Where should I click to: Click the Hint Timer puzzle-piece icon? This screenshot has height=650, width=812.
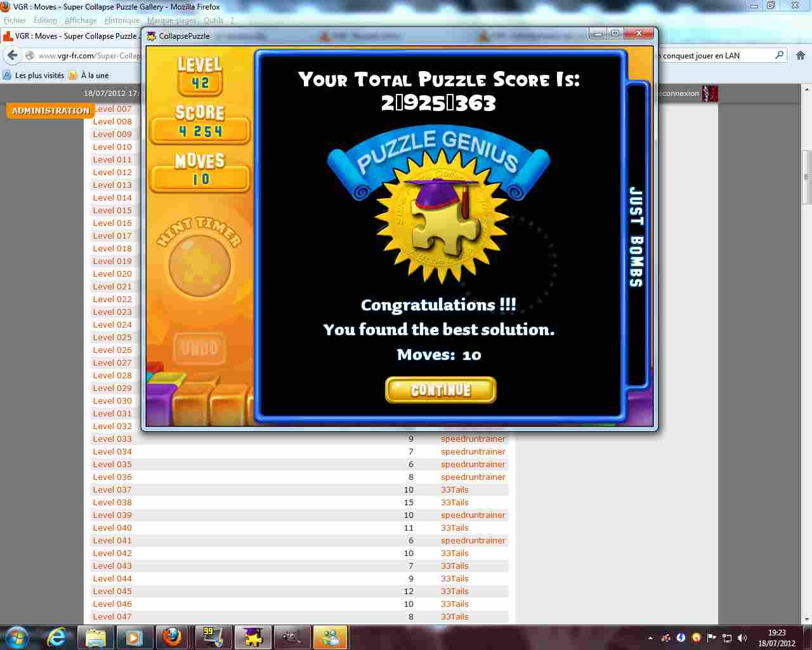199,265
